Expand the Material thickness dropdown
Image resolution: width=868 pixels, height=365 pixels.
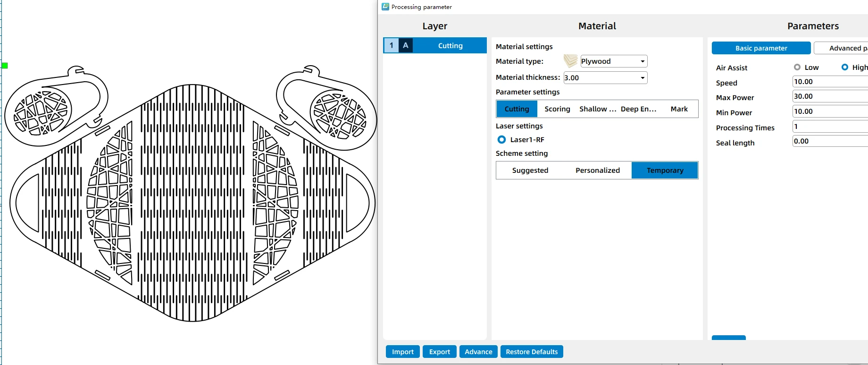(605, 78)
